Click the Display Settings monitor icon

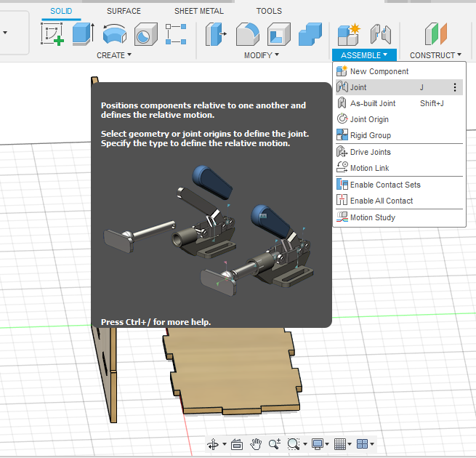coord(318,444)
